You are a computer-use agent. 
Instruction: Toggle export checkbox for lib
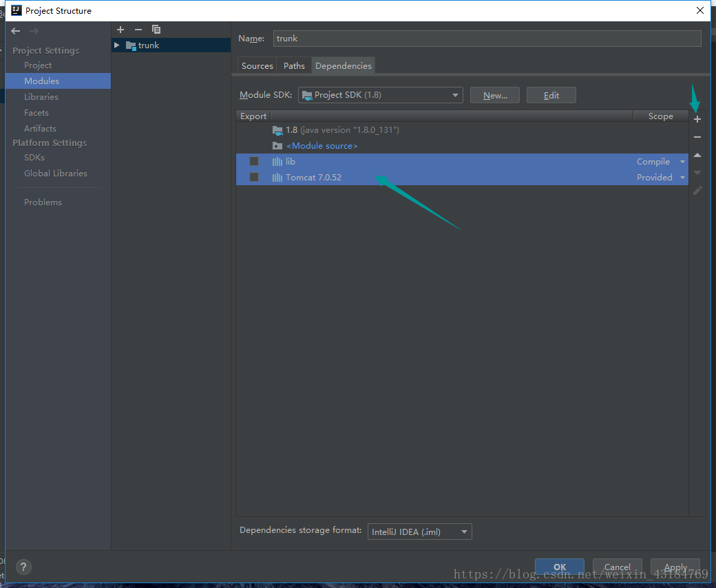coord(254,161)
